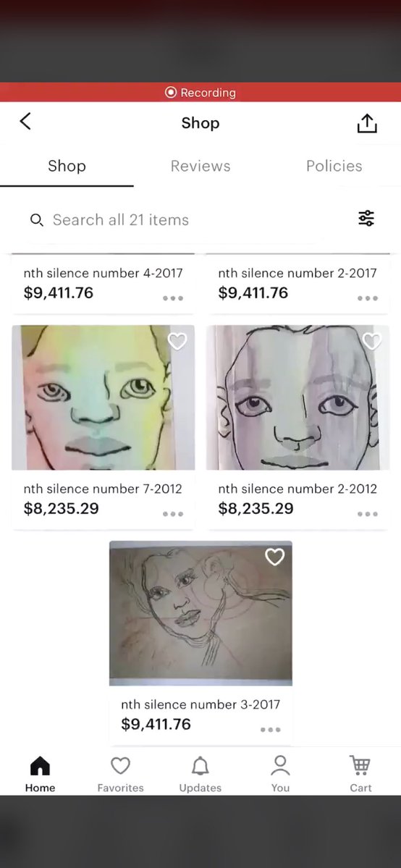Favorite nth silence number 2-2012 heart
Viewport: 401px width, 868px height.
(371, 342)
